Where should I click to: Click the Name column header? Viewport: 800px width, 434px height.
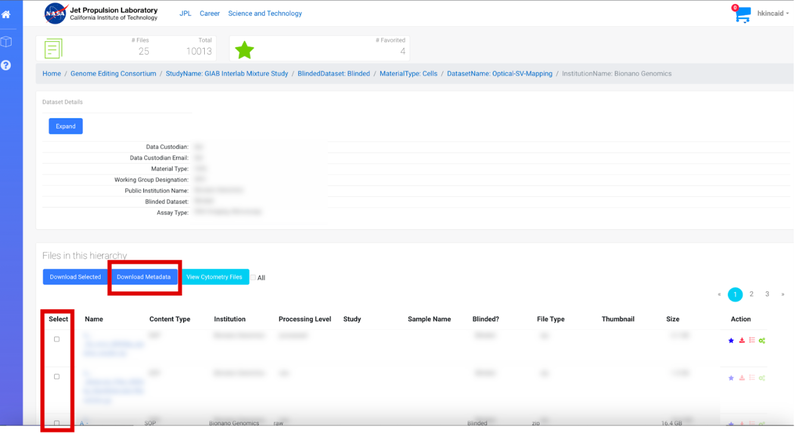coord(94,319)
